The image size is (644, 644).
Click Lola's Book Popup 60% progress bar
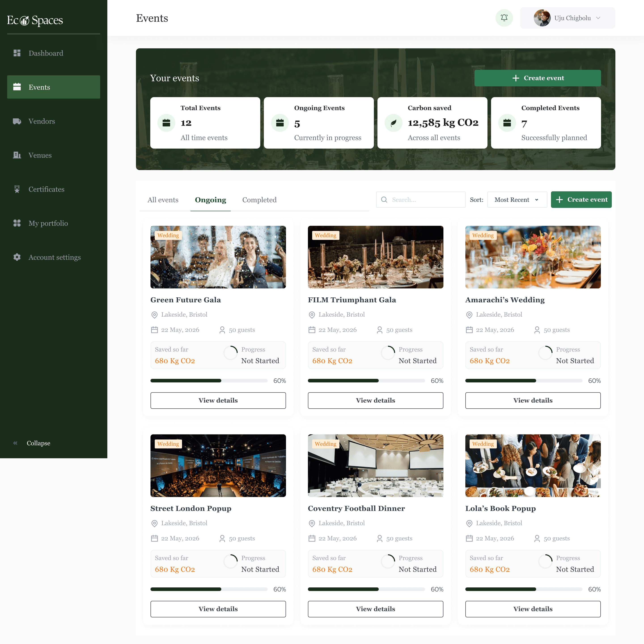click(x=524, y=589)
